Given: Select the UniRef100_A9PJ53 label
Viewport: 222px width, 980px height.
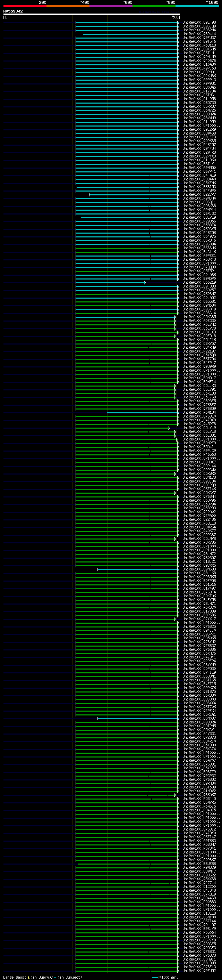Looking at the screenshot, I should pyautogui.click(x=199, y=68).
